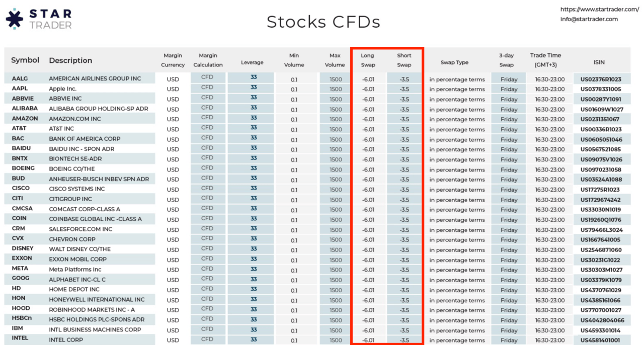Select the Long Swap column header
Screen dimensions: 644x345
click(368, 60)
